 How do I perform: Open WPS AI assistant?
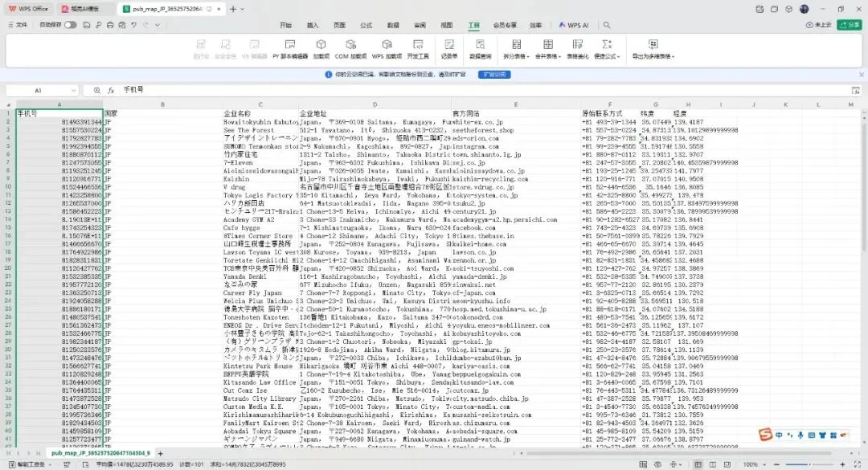click(573, 25)
